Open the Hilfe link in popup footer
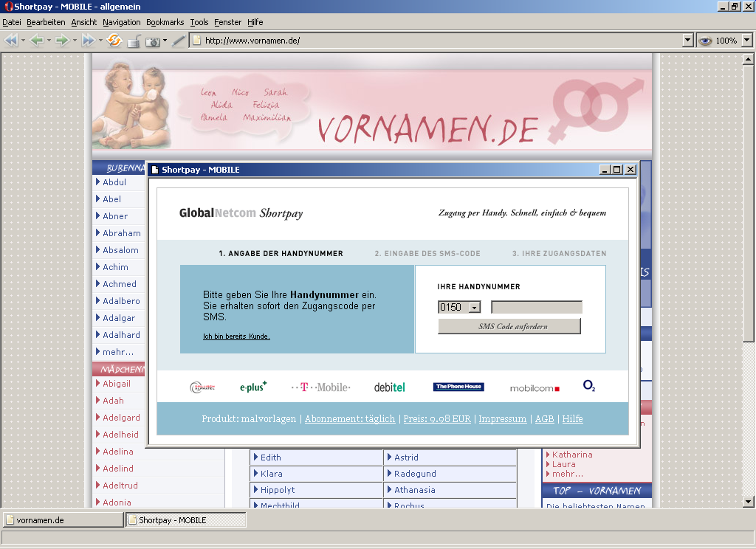Viewport: 756px width, 549px height. click(572, 419)
